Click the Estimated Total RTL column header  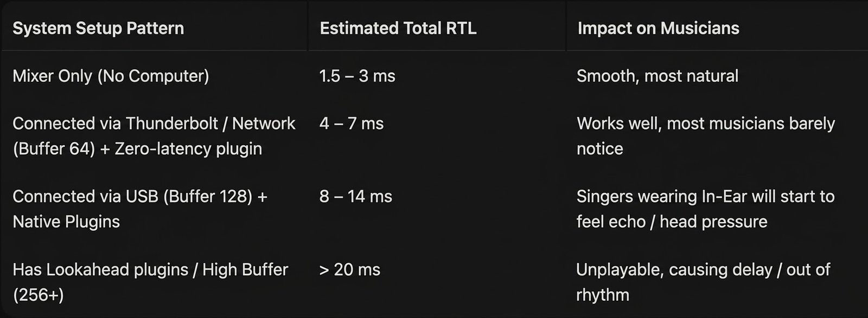coord(398,28)
